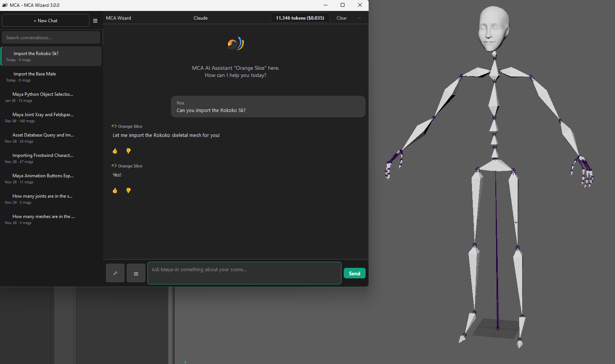
Task: Select the magic wand icon beside input field
Action: pyautogui.click(x=115, y=273)
